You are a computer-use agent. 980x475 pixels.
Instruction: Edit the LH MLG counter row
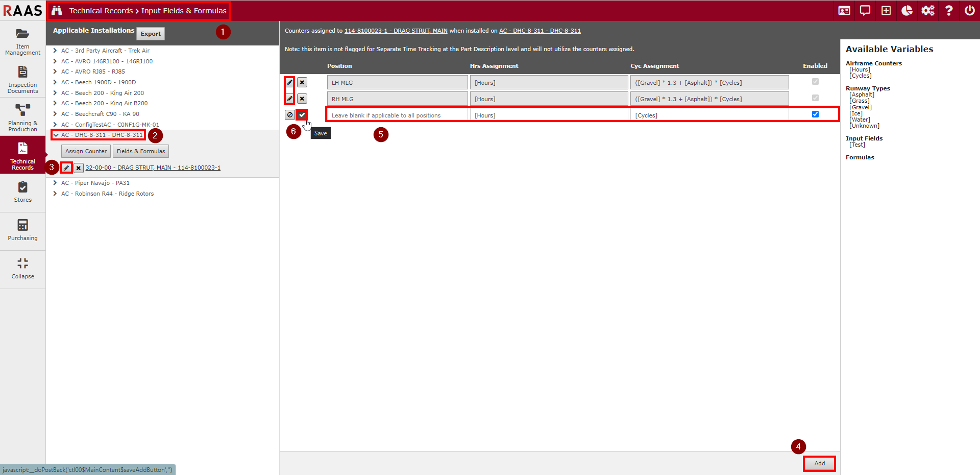(x=289, y=82)
